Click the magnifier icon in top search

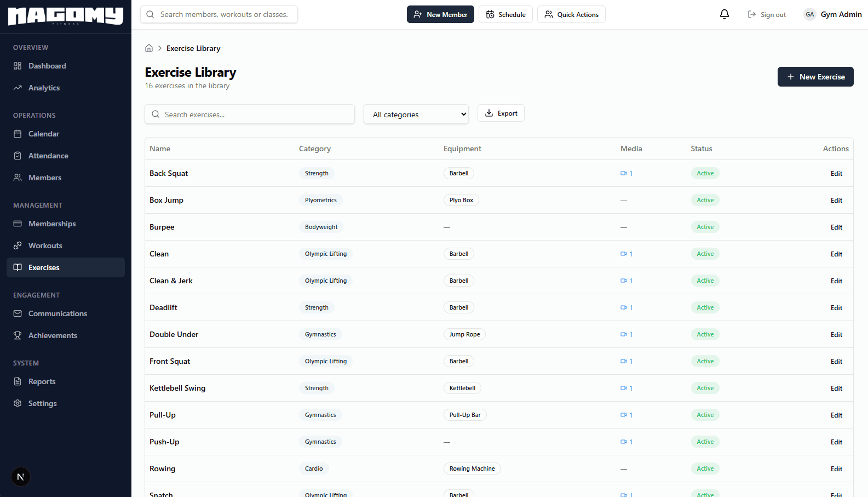click(150, 14)
